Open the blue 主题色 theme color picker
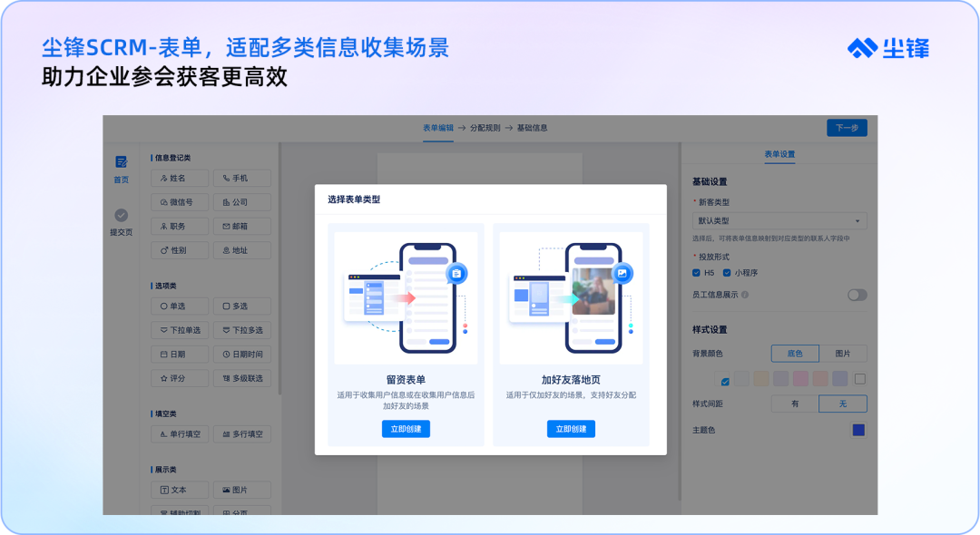This screenshot has height=535, width=980. (858, 430)
